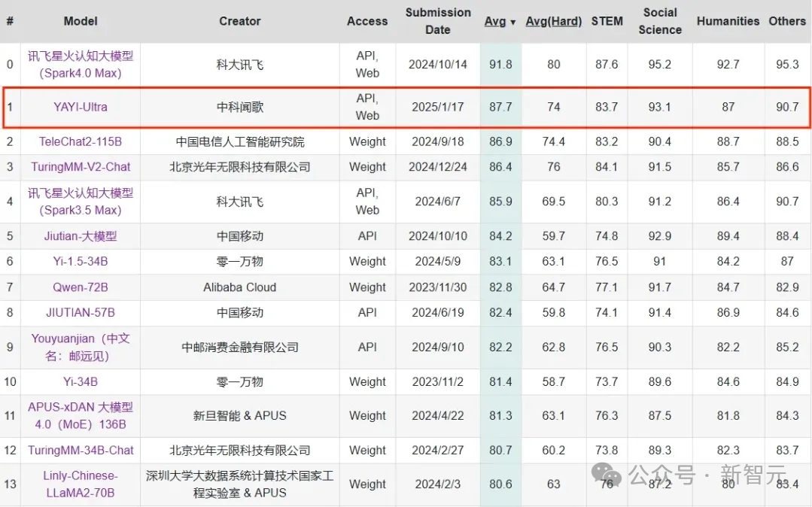
Task: Select creator 中邮消费金融有限公司
Action: [x=240, y=347]
